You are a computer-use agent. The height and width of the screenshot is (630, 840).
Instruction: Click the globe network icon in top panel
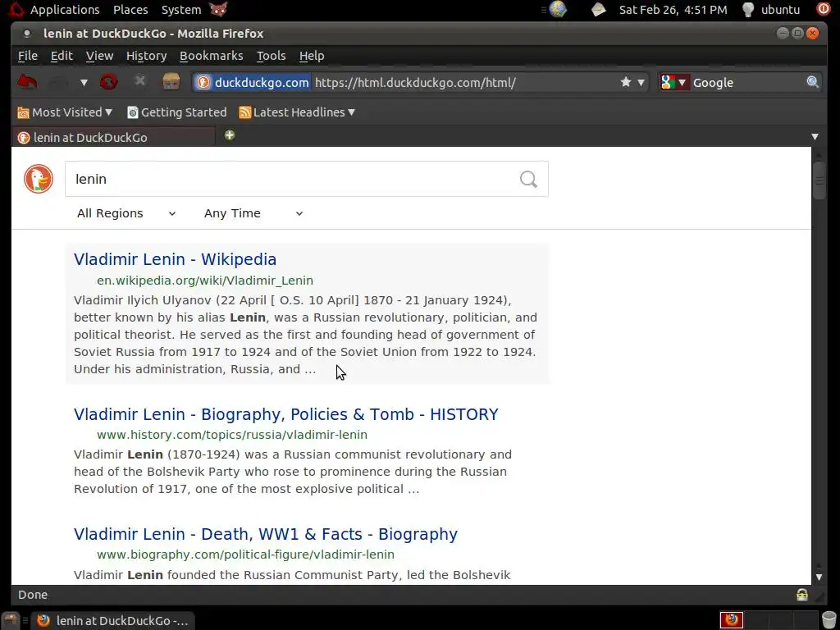click(558, 9)
